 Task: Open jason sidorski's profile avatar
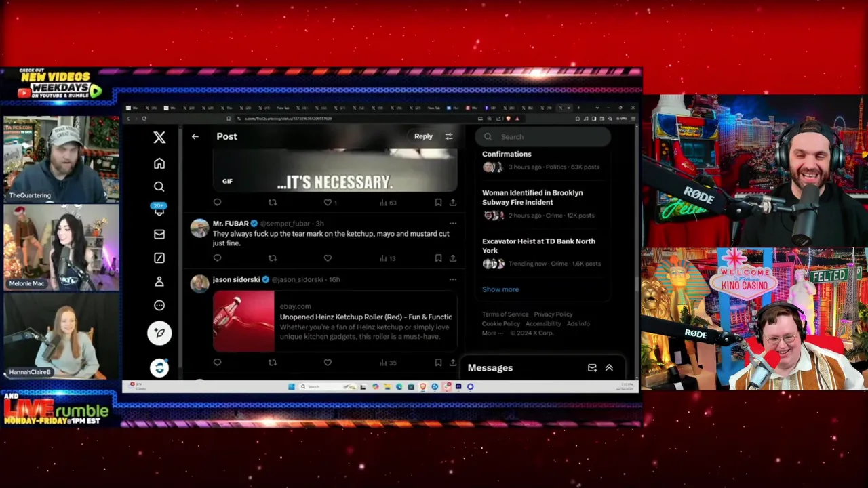coord(199,284)
